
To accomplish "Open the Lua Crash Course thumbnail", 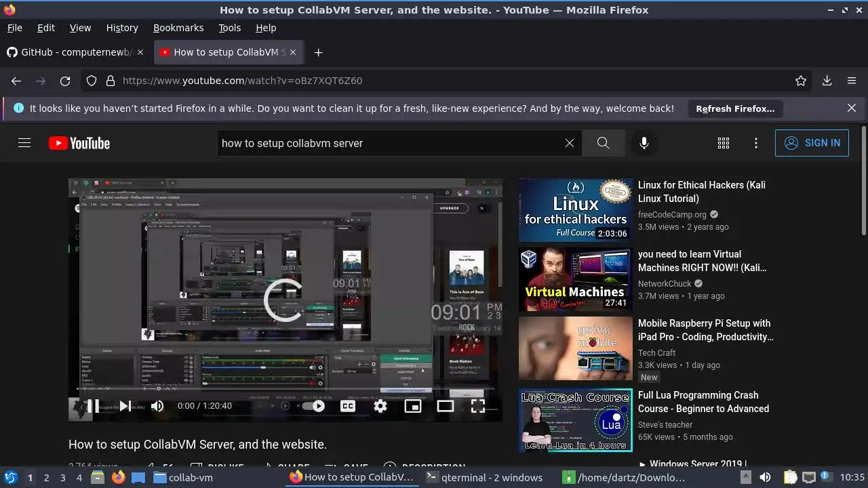I will coord(575,420).
